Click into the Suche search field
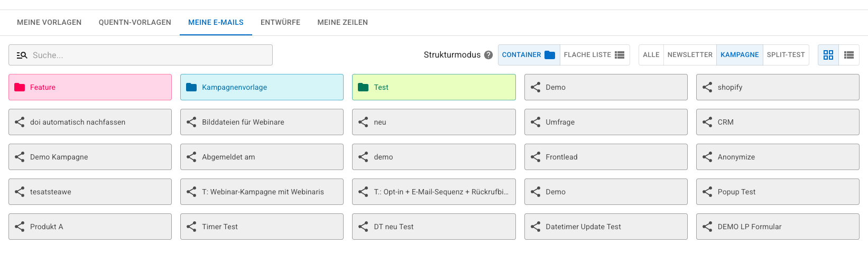Viewport: 868px width, 263px height. click(x=141, y=55)
